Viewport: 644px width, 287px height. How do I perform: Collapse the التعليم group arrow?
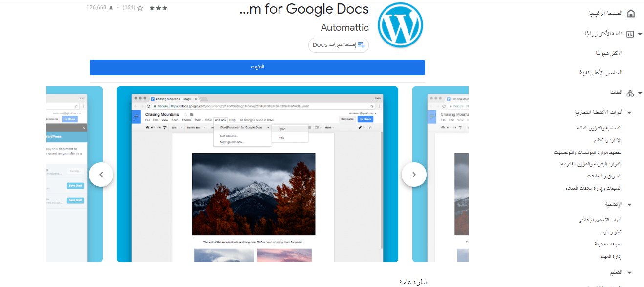click(629, 272)
